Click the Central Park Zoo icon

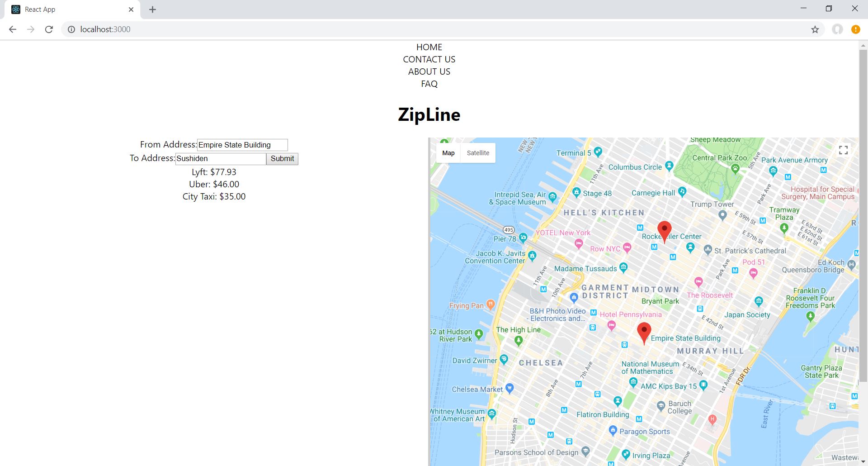(x=736, y=169)
